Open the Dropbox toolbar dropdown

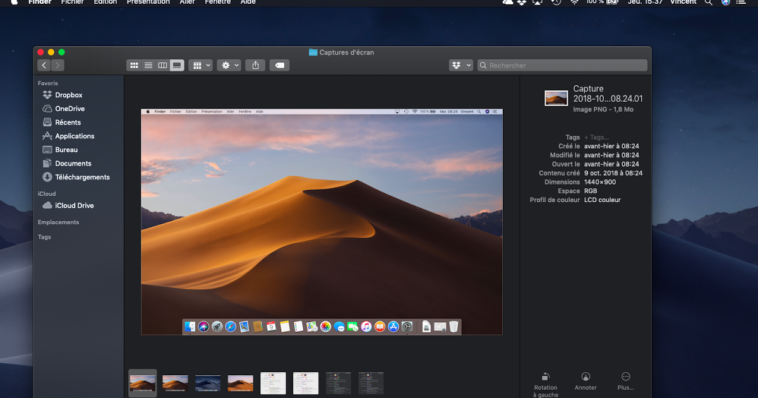pos(461,65)
